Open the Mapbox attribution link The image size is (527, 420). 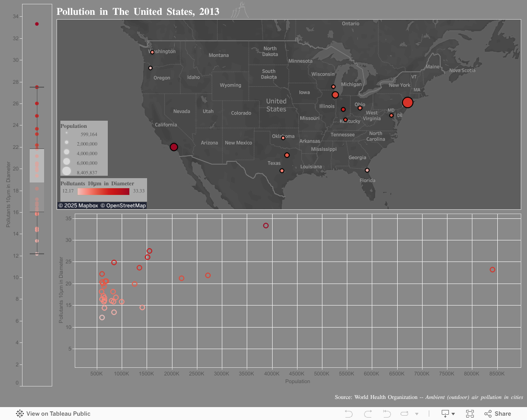pos(78,205)
